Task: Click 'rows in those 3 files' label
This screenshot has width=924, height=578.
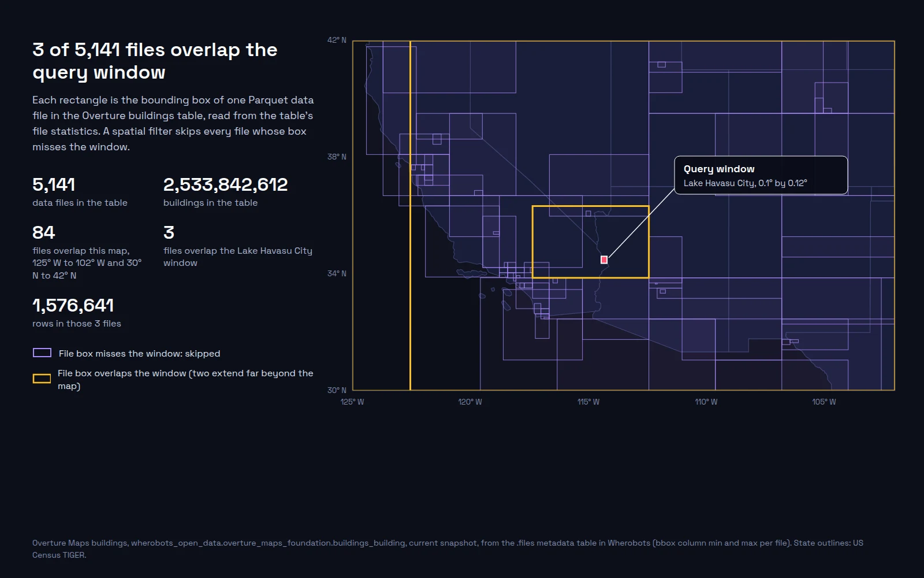Action: pyautogui.click(x=77, y=324)
